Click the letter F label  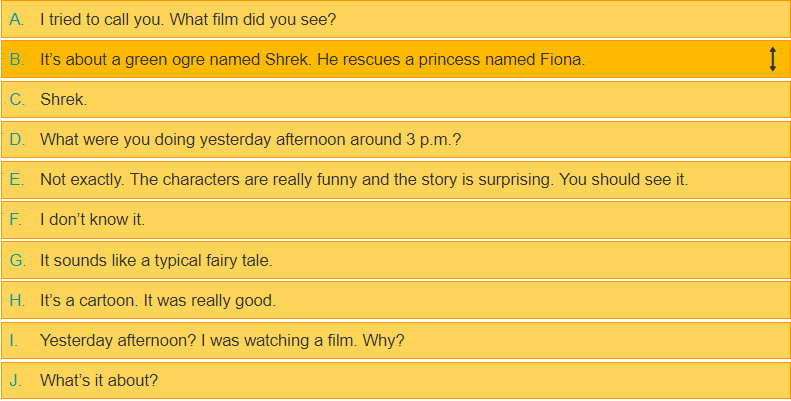16,220
